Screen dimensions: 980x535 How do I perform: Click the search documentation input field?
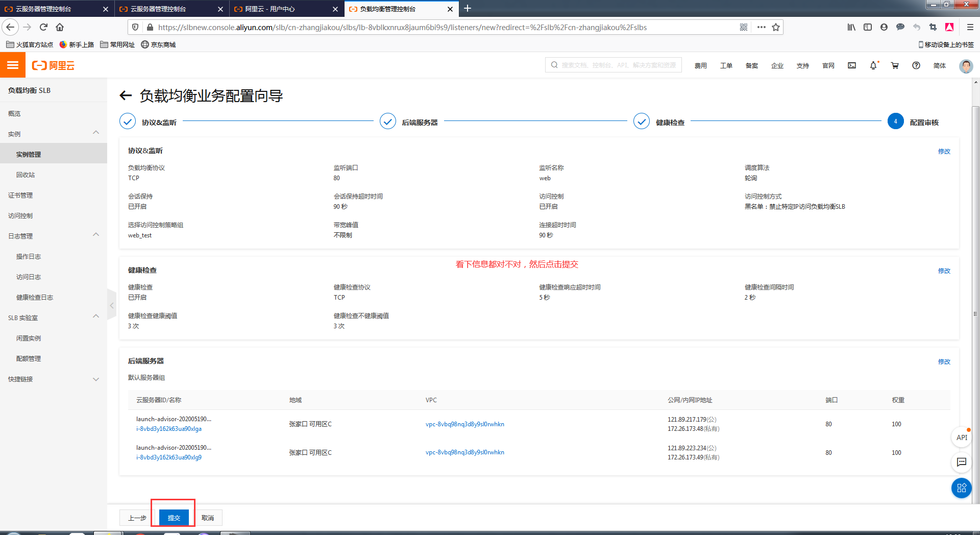pos(612,65)
